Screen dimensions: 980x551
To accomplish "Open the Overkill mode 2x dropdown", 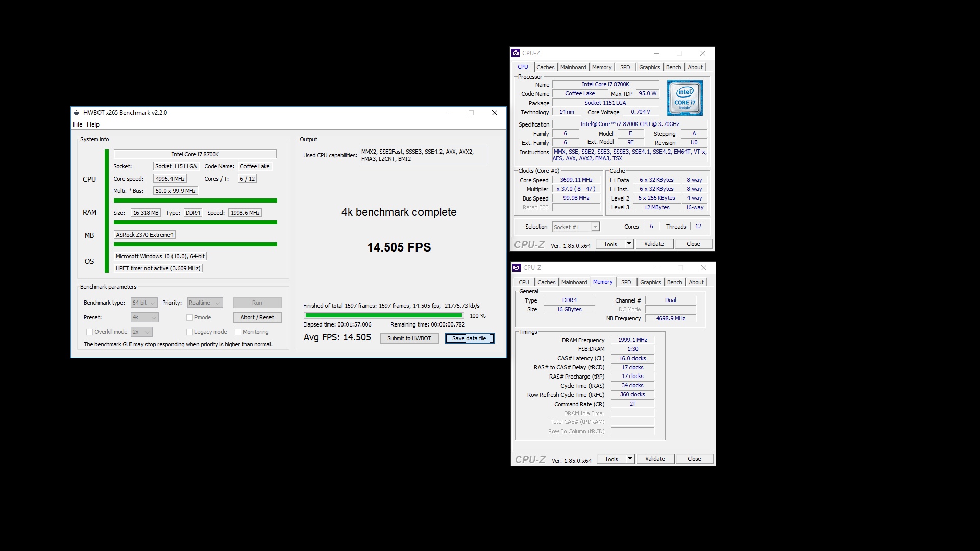I will 141,332.
